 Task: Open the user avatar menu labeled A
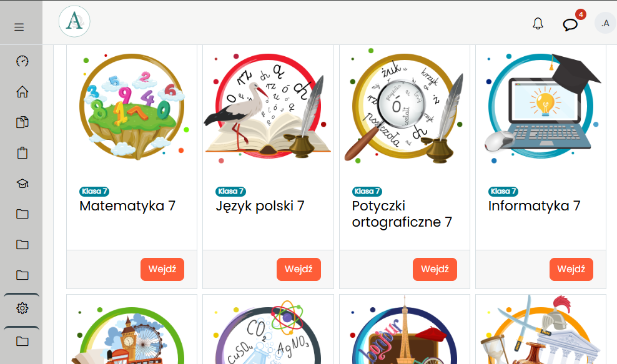(x=605, y=23)
